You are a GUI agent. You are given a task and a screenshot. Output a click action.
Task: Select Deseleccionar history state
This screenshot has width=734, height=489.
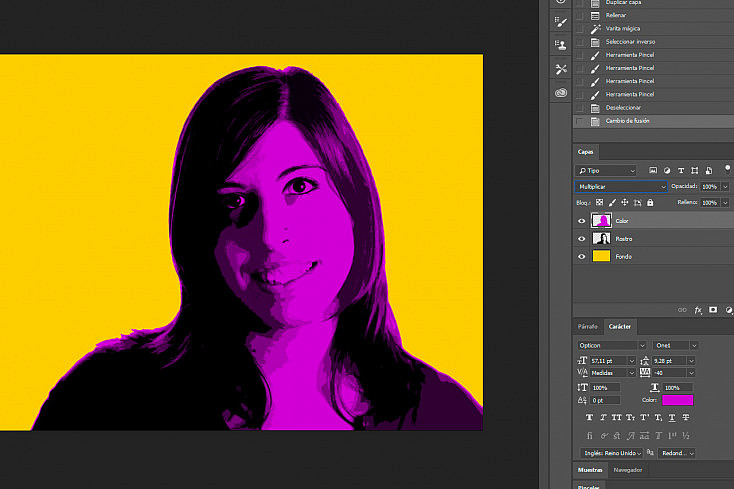click(x=653, y=108)
